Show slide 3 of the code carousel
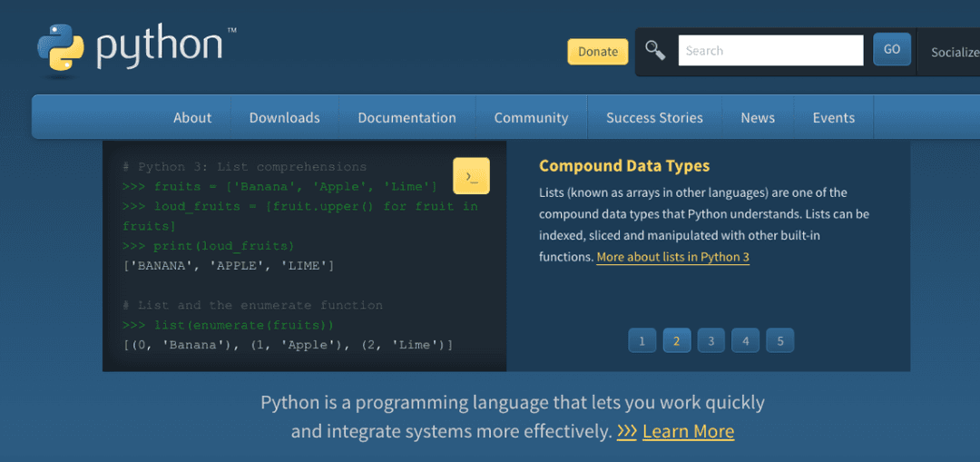980x462 pixels. click(711, 341)
